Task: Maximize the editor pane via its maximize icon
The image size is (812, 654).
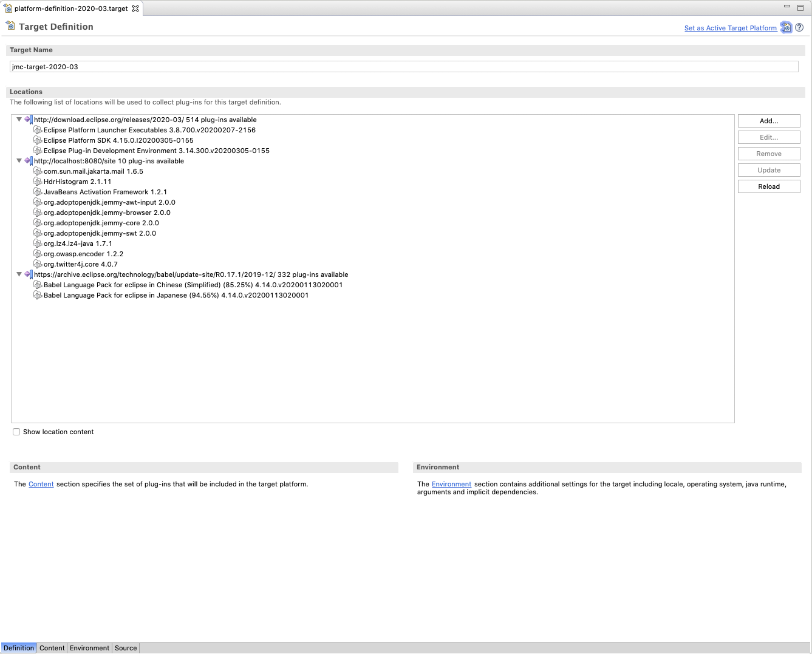Action: [x=801, y=7]
